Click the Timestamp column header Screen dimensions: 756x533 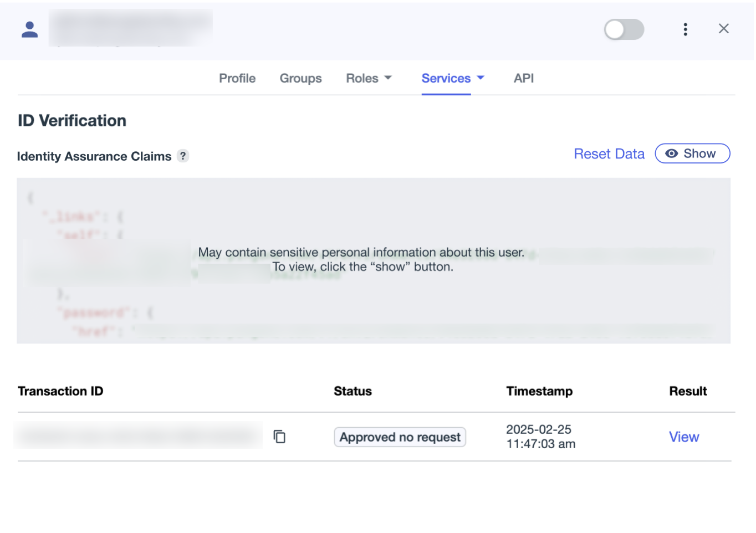pyautogui.click(x=539, y=391)
